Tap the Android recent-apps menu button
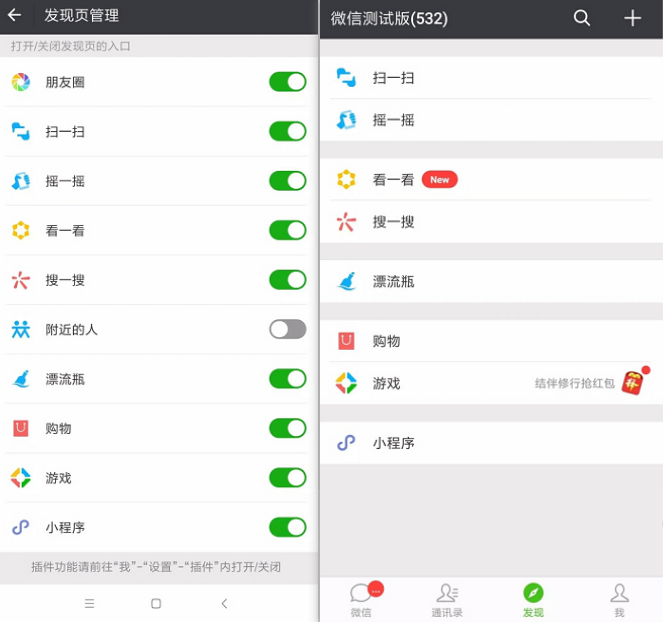 [89, 603]
